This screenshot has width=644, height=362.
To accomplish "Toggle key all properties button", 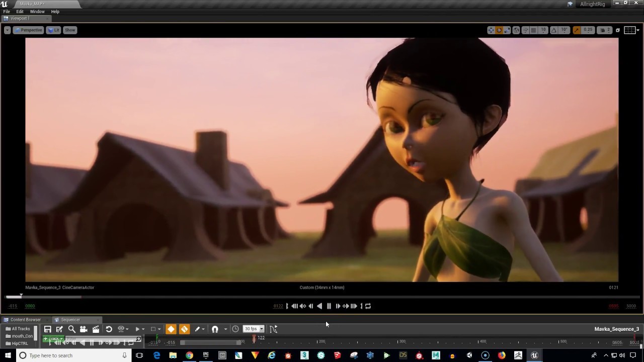I will pos(185,329).
